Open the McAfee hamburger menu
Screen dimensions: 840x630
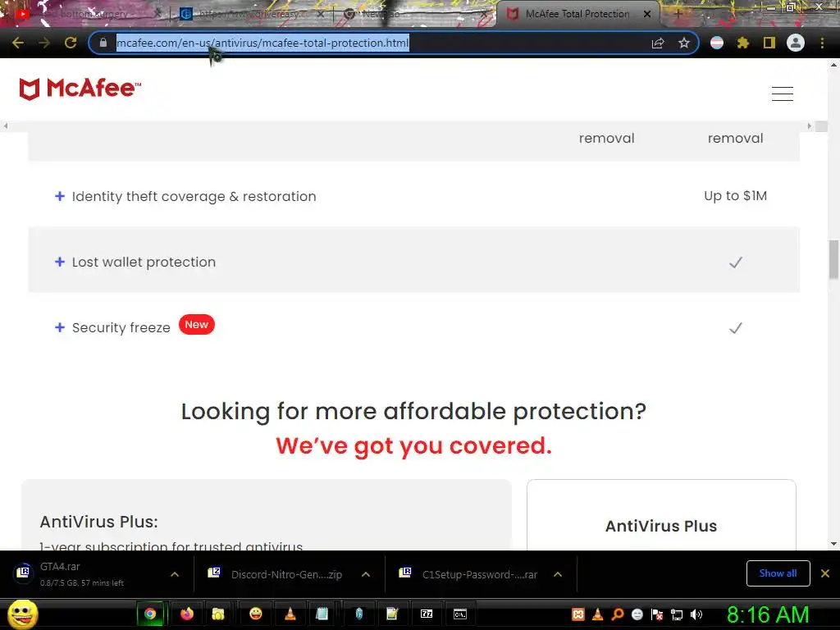coord(782,94)
